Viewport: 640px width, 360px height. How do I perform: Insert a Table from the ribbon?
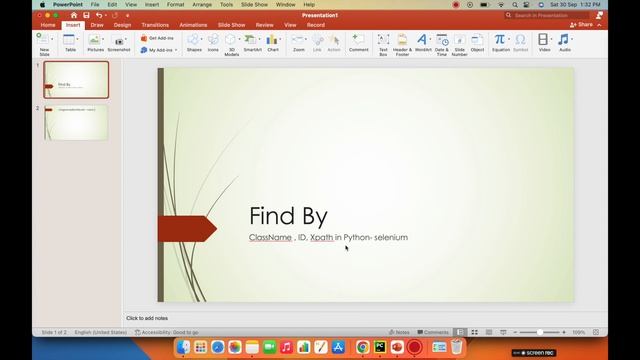tap(70, 43)
